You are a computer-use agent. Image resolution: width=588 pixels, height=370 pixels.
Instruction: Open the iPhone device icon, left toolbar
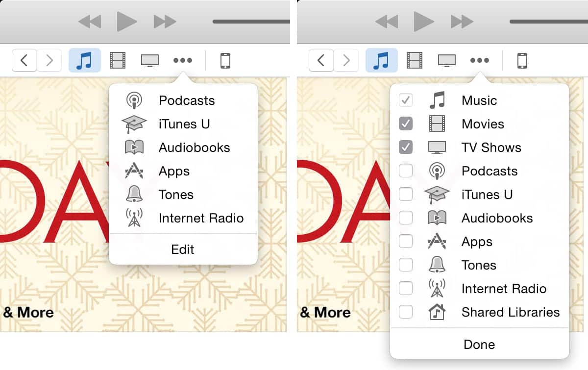225,60
